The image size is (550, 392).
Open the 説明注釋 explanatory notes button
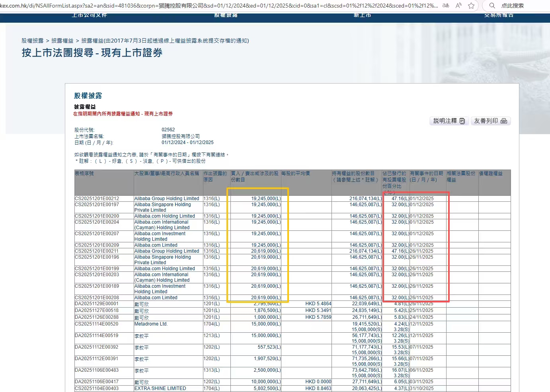point(449,121)
